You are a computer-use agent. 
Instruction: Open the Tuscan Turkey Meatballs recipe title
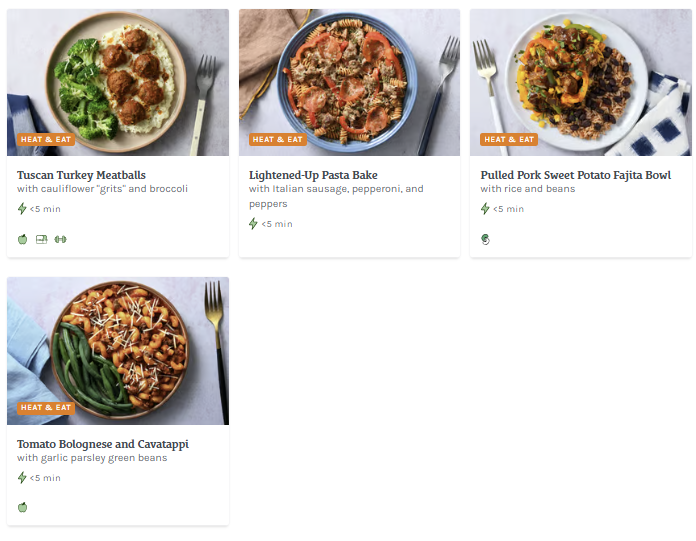[81, 175]
